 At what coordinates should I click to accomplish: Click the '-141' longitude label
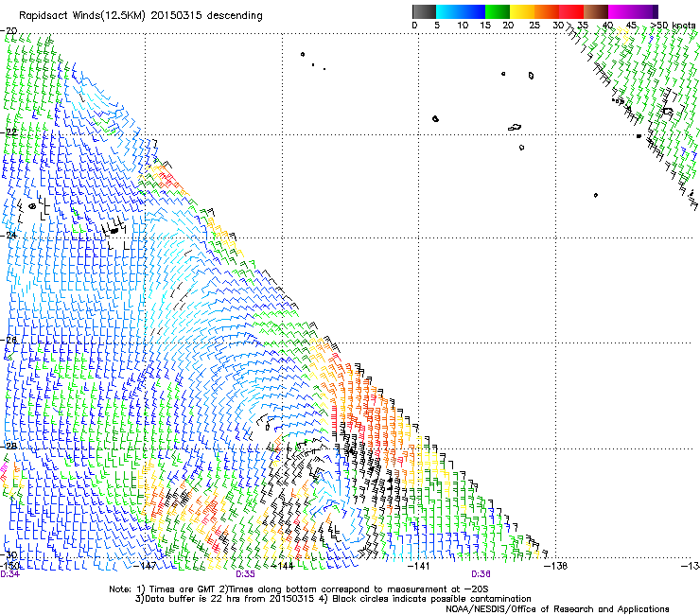click(419, 566)
